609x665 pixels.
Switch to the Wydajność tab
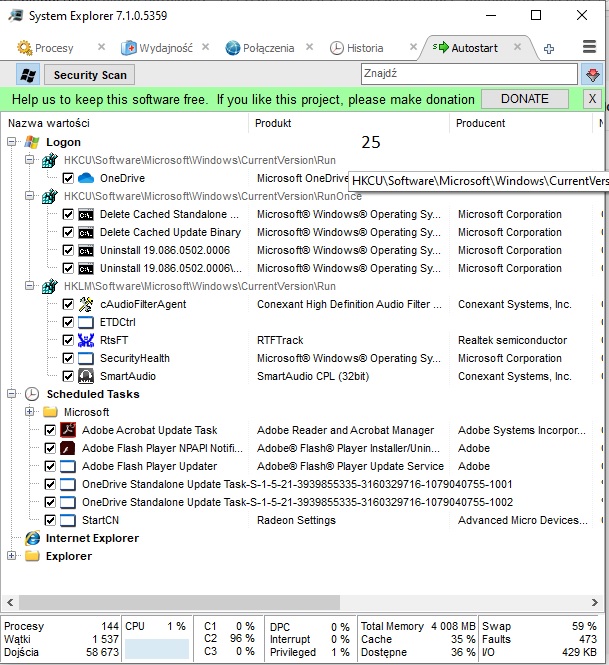(x=166, y=48)
